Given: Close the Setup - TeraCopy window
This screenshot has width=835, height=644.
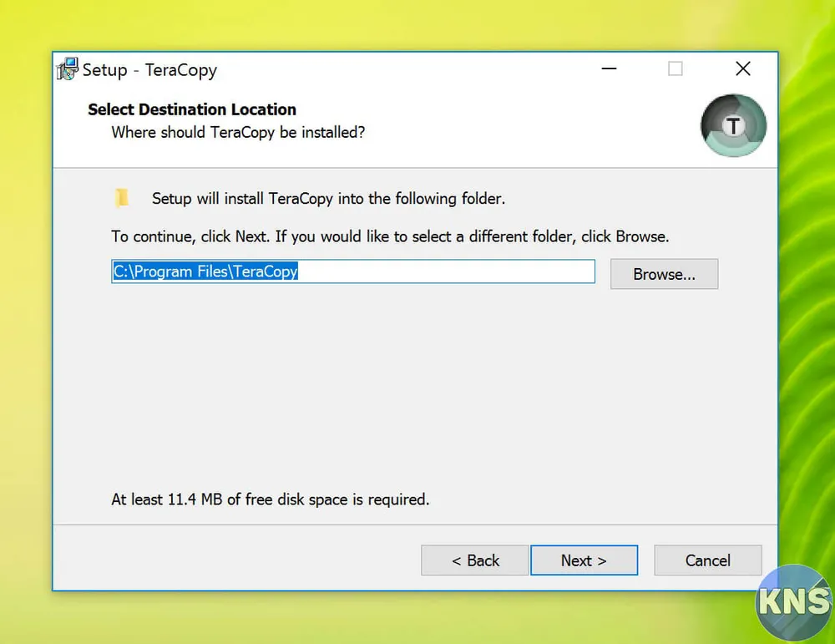Looking at the screenshot, I should coord(743,68).
